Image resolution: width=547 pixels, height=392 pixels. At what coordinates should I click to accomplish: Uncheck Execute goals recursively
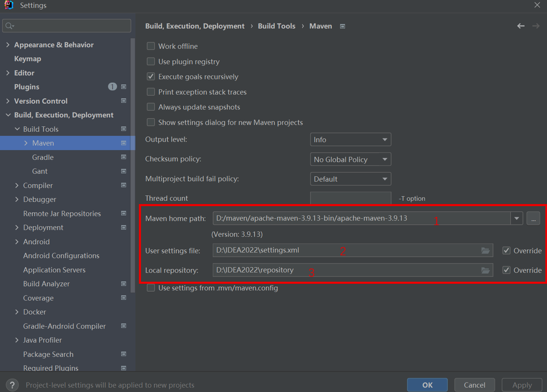tap(151, 76)
